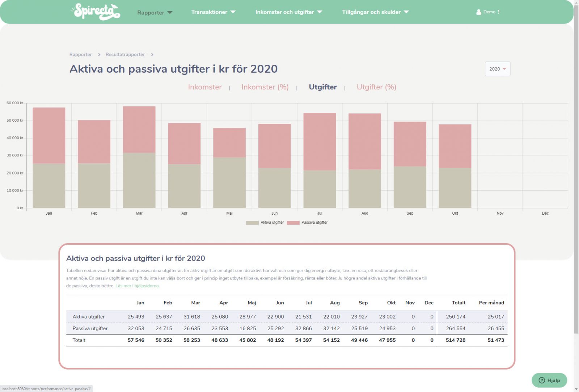Click the Hjälp question mark icon

[542, 380]
